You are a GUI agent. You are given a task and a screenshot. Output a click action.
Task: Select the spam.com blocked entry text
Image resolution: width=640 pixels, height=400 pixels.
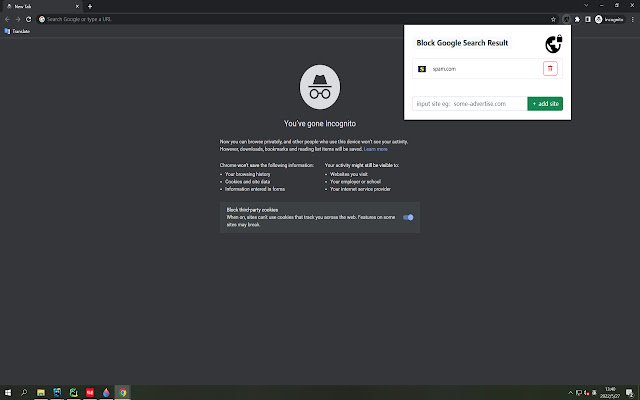[x=444, y=69]
